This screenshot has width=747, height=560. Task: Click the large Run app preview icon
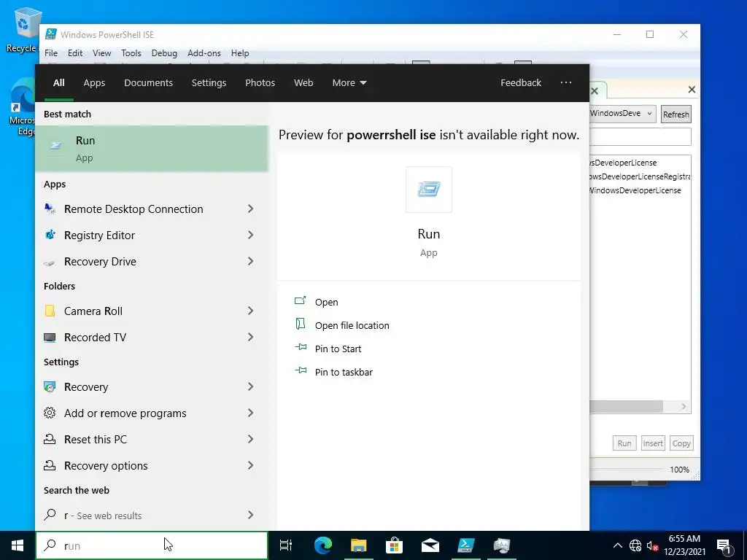pyautogui.click(x=429, y=190)
